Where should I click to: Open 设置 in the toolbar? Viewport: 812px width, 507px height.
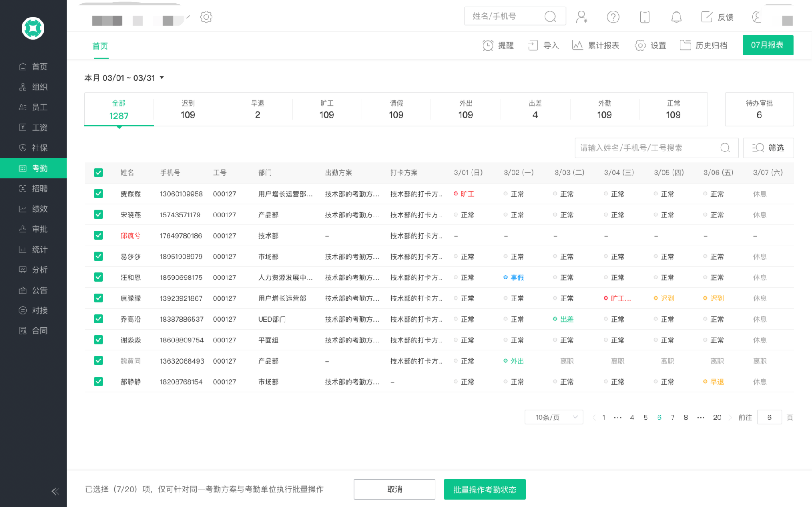(650, 45)
